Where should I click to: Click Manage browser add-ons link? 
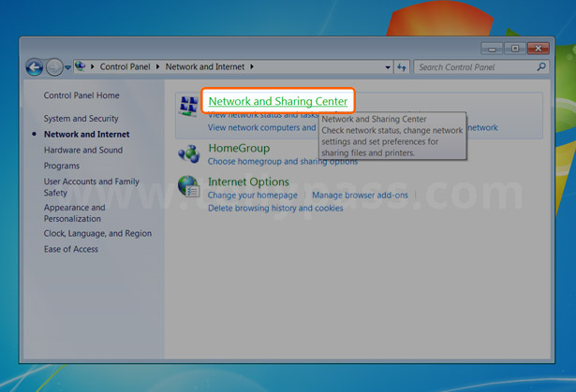360,196
